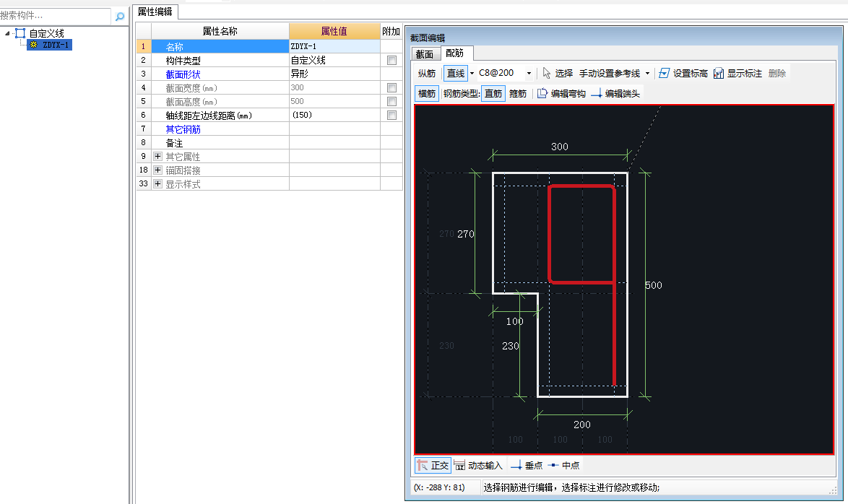Click the 自定义线 tree node icon

(20, 33)
